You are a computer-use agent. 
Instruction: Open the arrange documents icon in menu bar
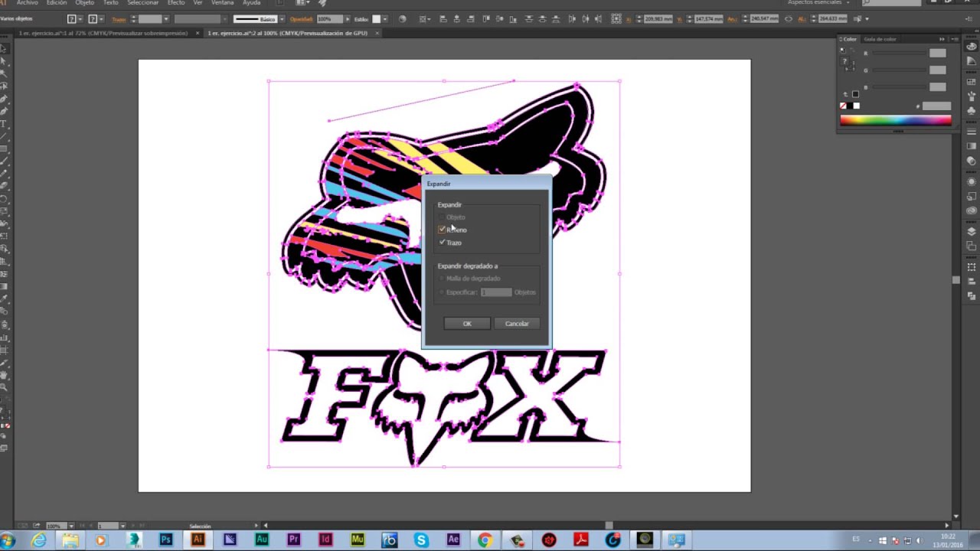302,3
